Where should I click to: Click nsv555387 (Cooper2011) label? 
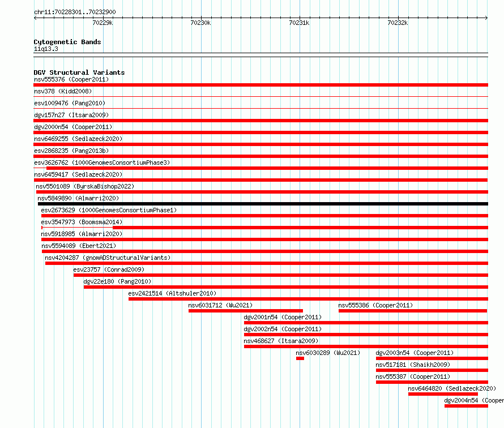(x=413, y=376)
